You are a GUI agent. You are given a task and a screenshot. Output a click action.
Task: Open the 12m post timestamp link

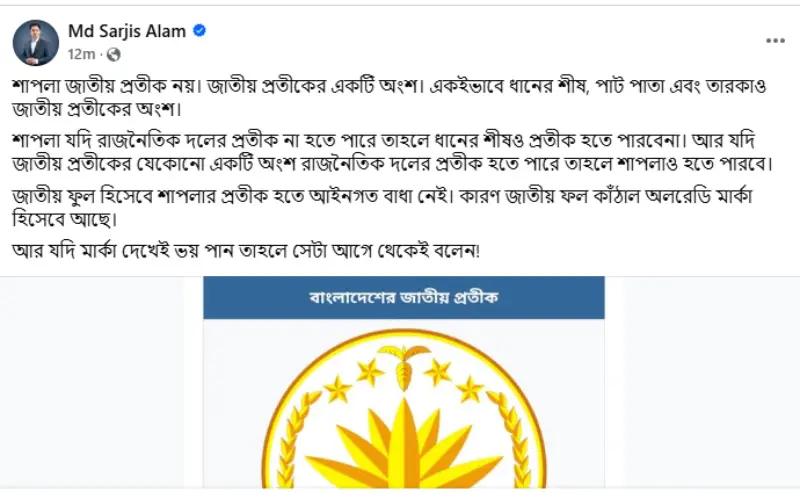[81, 54]
